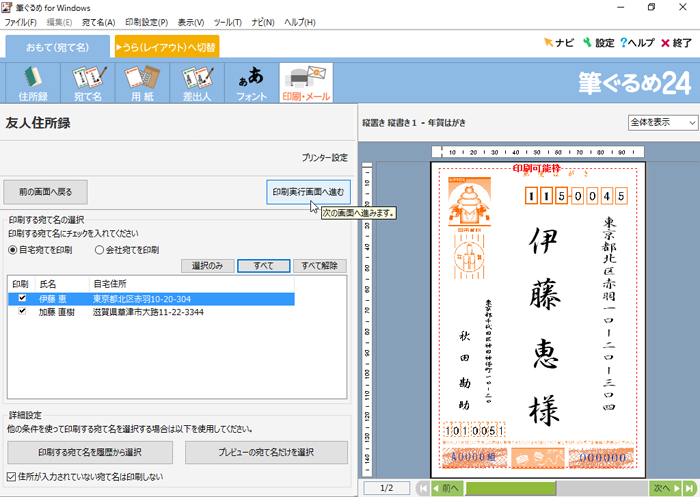700x497 pixels.
Task: Select the 印刷・メール print and mail icon
Action: [306, 83]
